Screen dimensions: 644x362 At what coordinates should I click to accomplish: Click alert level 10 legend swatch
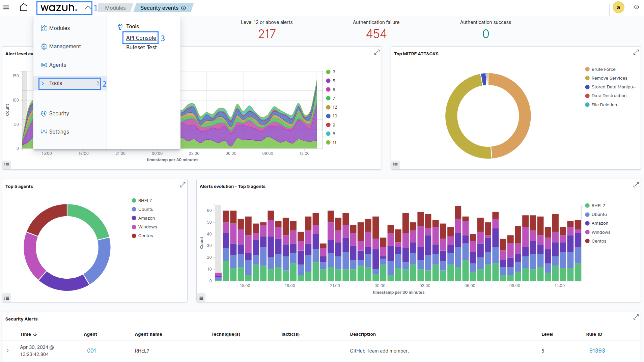(x=328, y=116)
